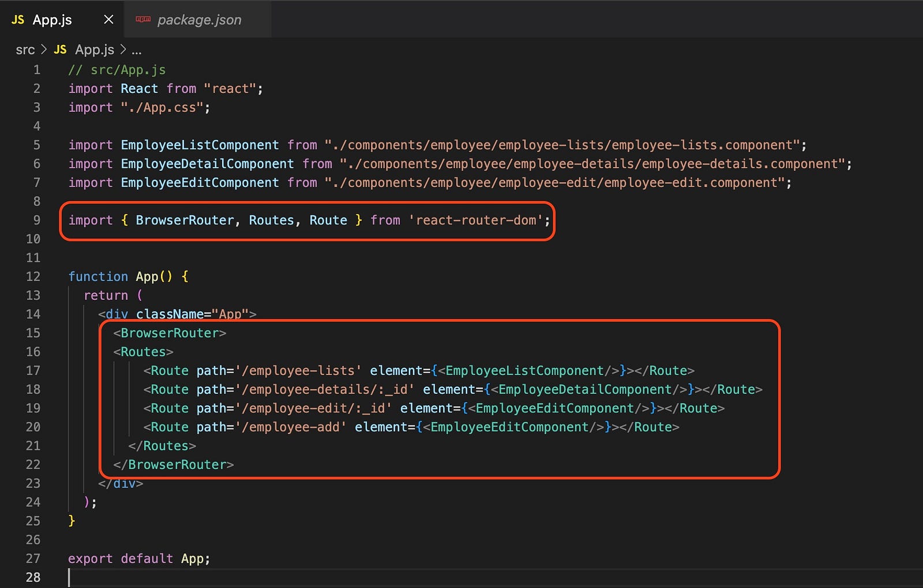Click the employee-edit.component path string
This screenshot has width=923, height=588.
tap(554, 183)
